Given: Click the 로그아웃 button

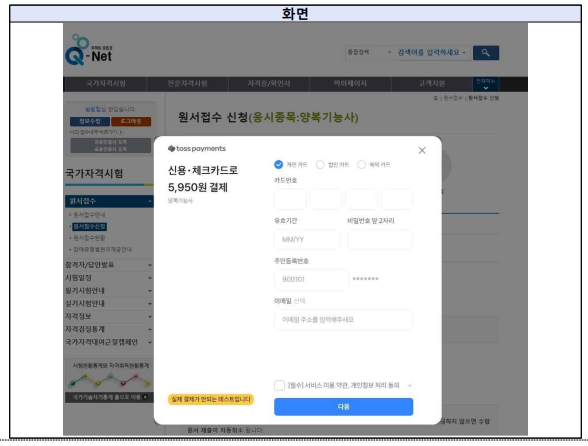Looking at the screenshot, I should [x=131, y=121].
